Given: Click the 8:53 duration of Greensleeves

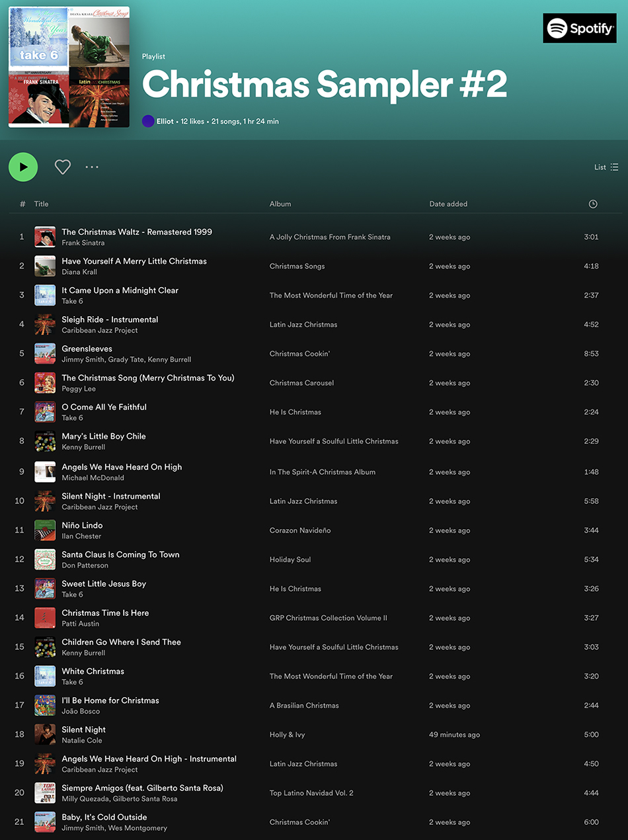Looking at the screenshot, I should [592, 353].
